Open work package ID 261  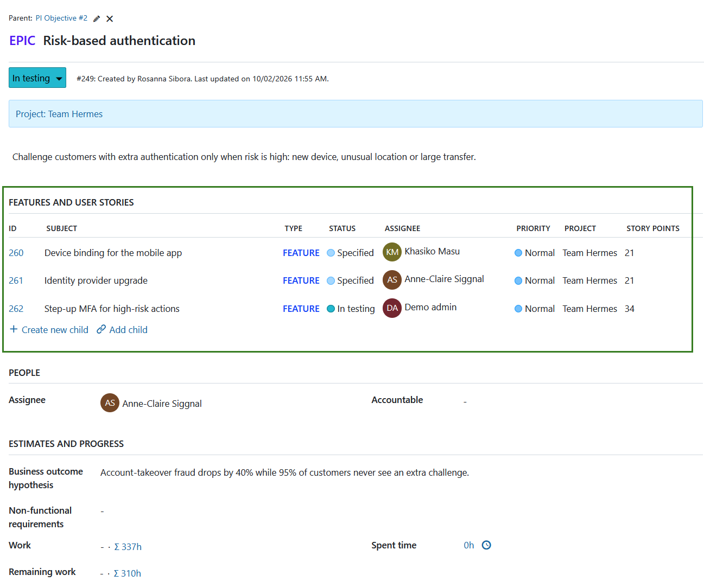(x=16, y=280)
